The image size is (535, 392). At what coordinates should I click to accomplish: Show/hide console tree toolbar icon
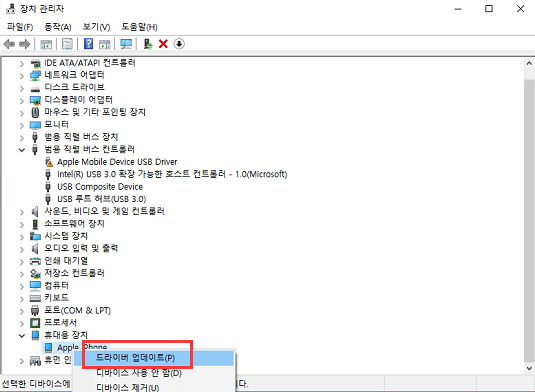(46, 44)
